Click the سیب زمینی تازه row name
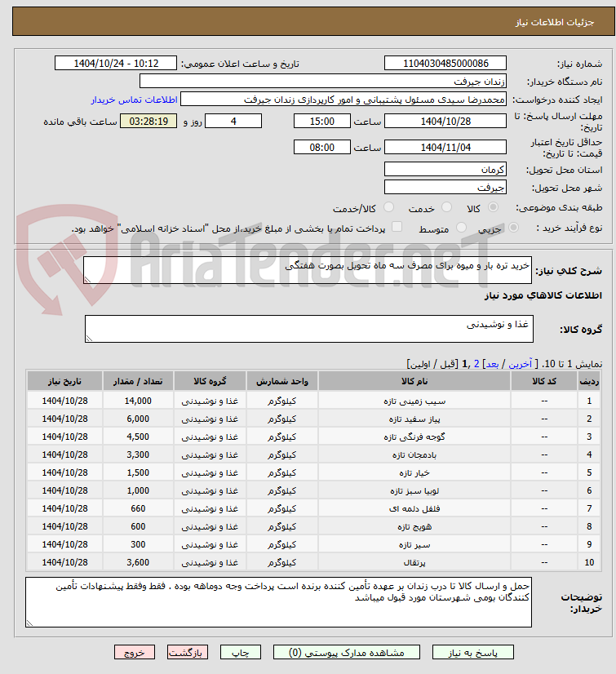616x674 pixels. point(414,401)
